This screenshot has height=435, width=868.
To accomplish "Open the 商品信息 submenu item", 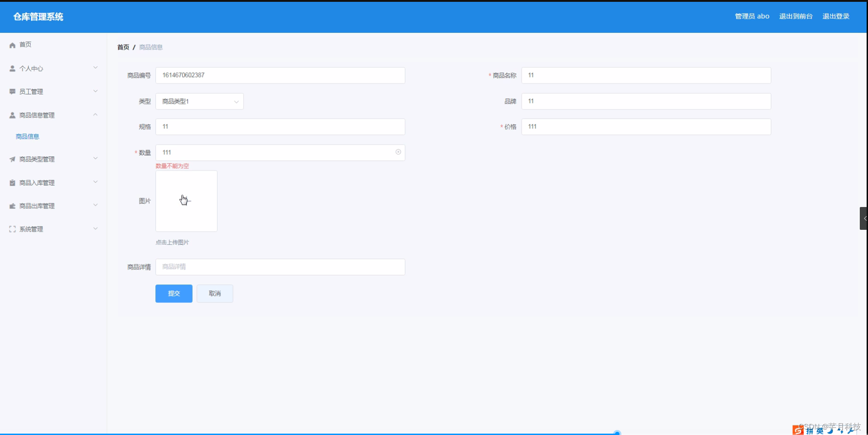I will (x=27, y=136).
